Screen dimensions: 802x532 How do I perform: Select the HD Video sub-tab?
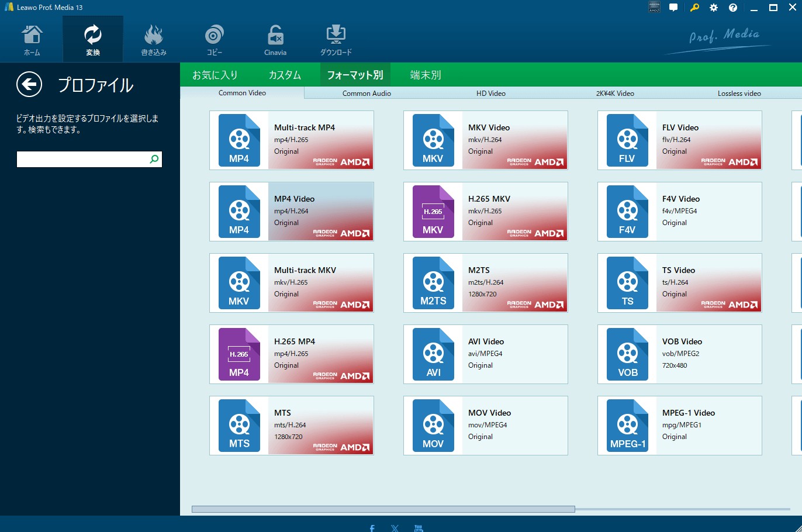491,94
